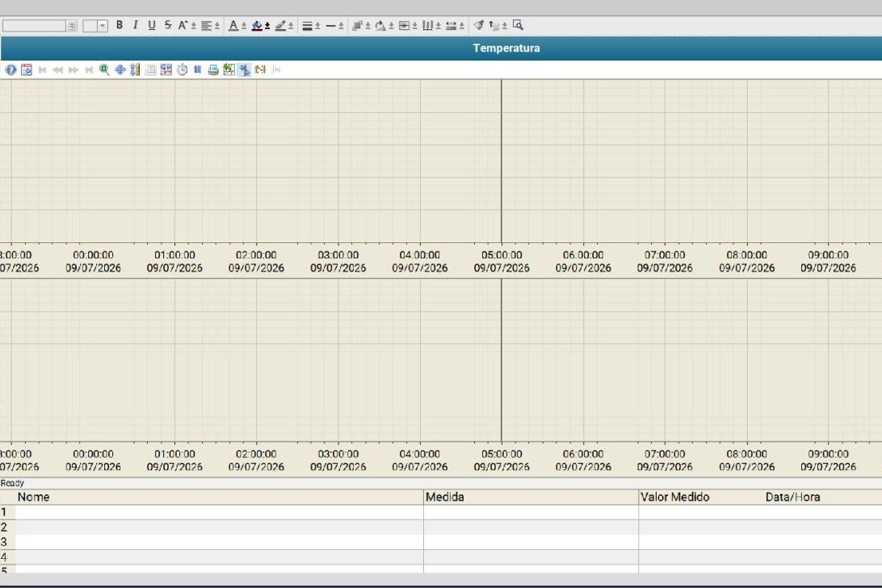882x588 pixels.
Task: Activate the green magnifier zoom tool
Action: point(104,69)
